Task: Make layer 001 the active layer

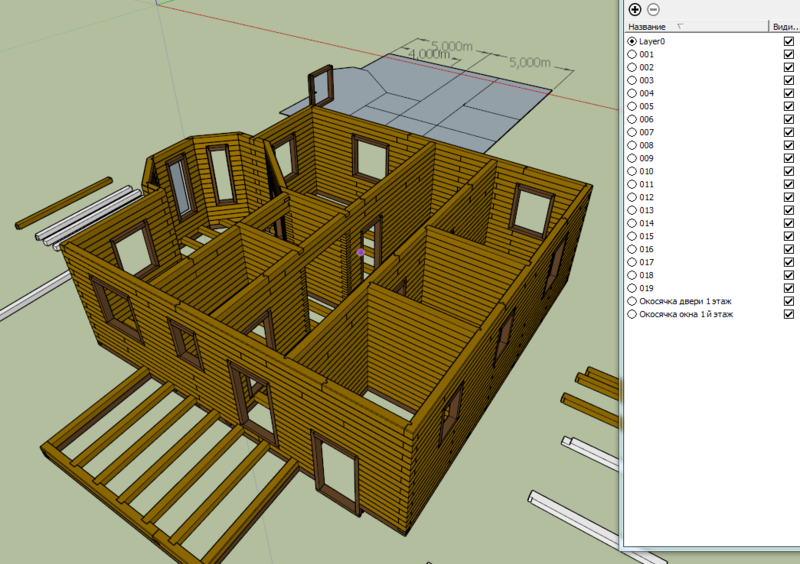Action: 632,54
